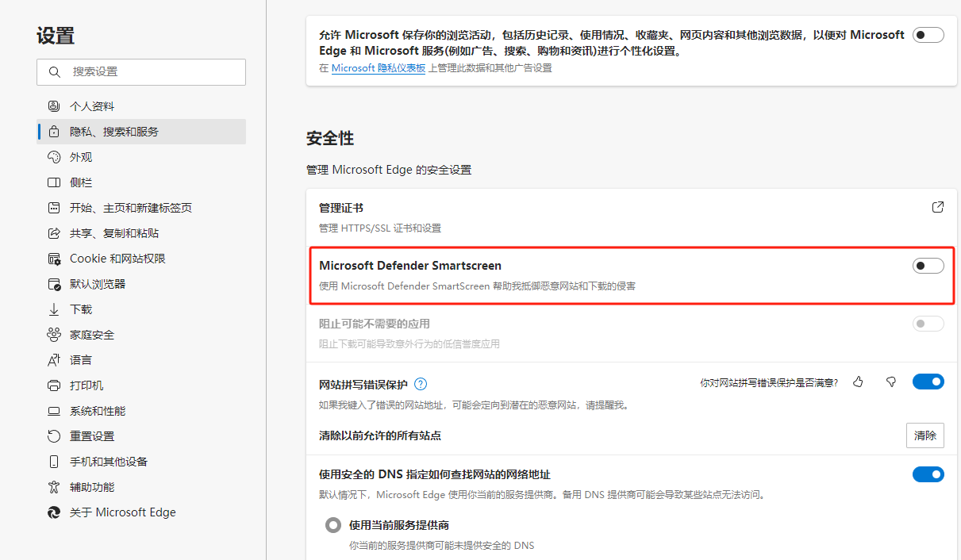Image resolution: width=961 pixels, height=560 pixels.
Task: Click the cookie icon beside Cookie 和网站权限
Action: pyautogui.click(x=54, y=259)
